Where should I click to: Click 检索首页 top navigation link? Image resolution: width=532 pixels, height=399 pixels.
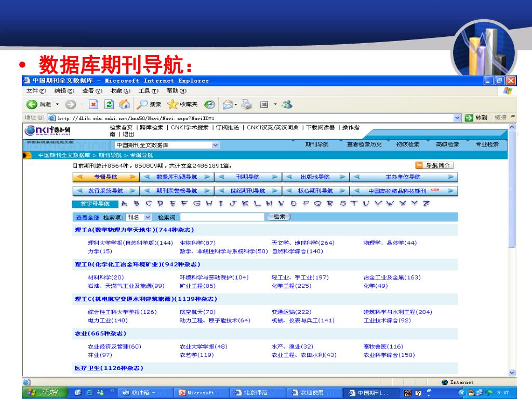(121, 127)
